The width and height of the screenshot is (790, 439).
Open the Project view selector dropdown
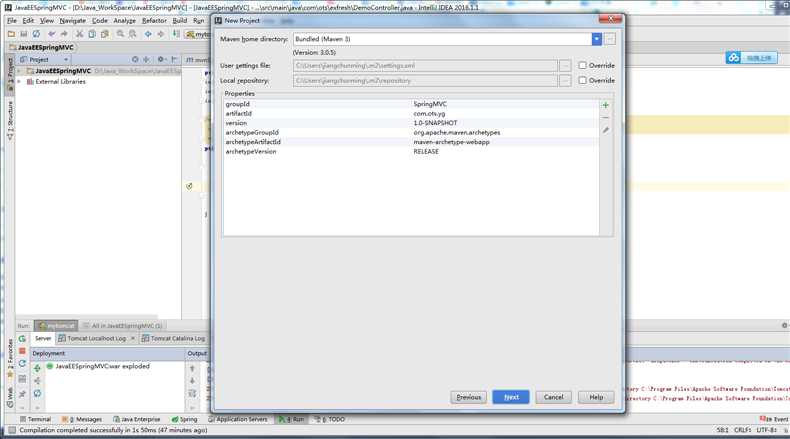pos(65,59)
